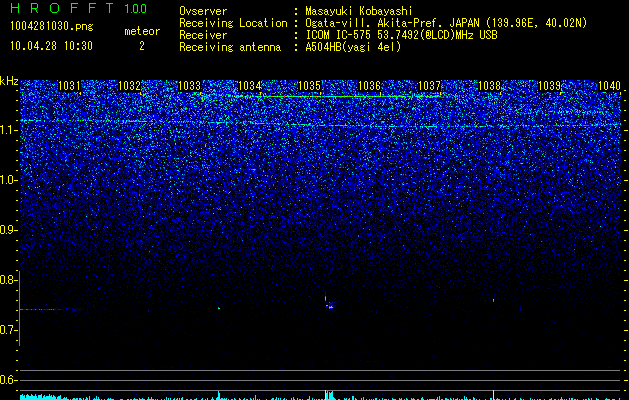Click the 1033 time marker
This screenshot has height=400, width=629.
click(189, 86)
